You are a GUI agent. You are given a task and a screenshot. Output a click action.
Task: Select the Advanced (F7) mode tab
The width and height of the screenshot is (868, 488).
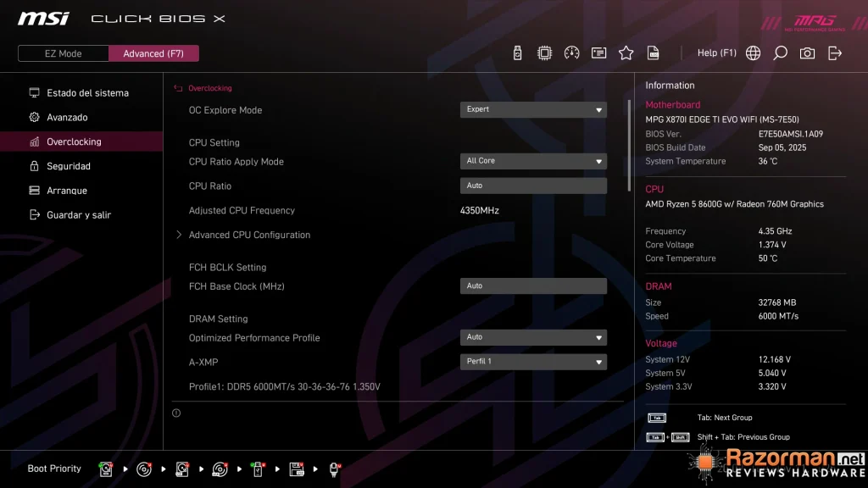153,53
